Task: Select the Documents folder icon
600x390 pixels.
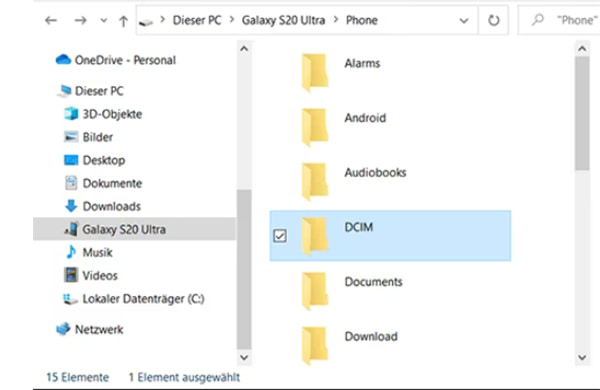Action: click(x=315, y=291)
